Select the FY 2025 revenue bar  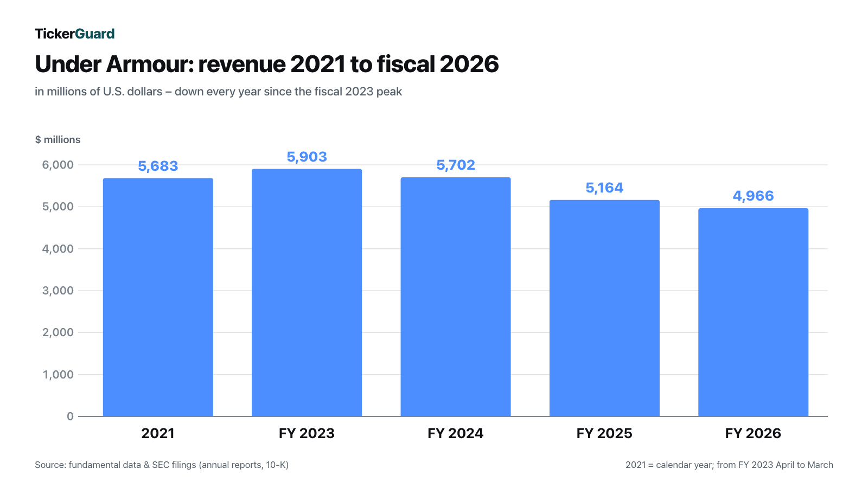[604, 308]
